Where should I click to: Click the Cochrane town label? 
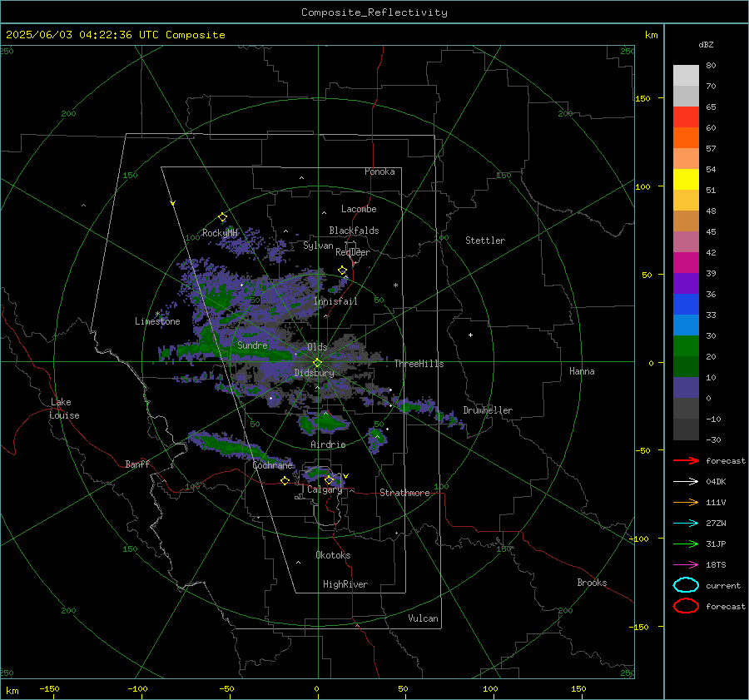point(272,465)
